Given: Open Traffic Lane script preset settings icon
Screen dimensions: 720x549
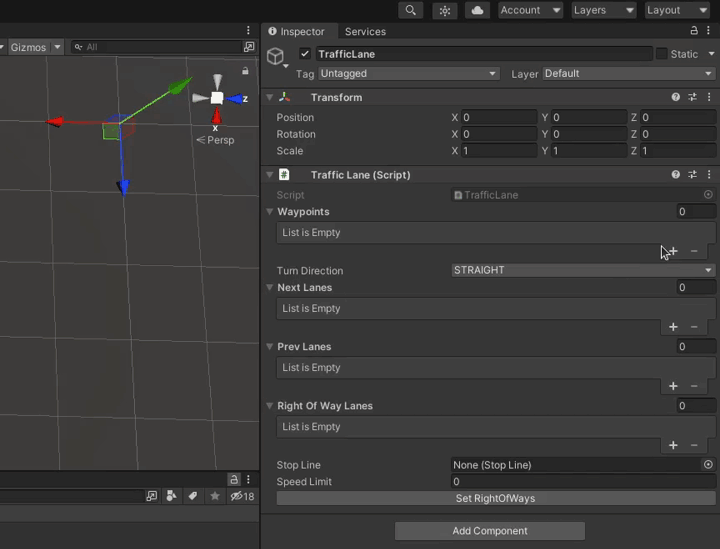Looking at the screenshot, I should [692, 174].
